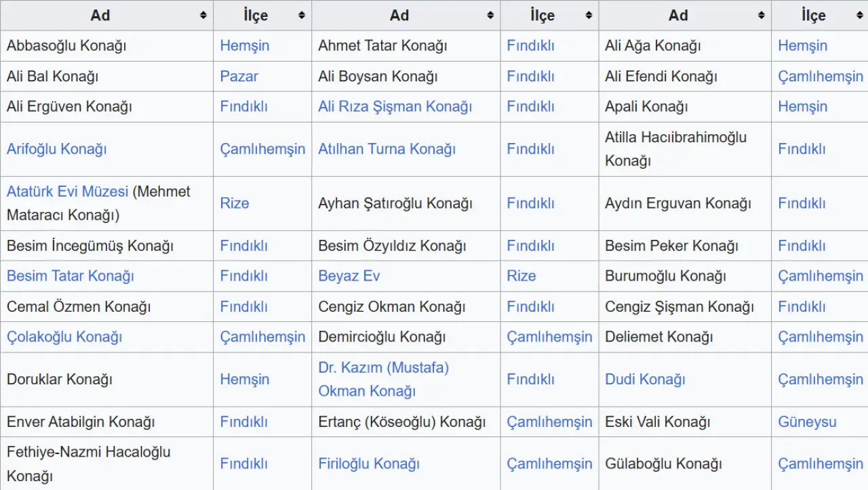This screenshot has width=868, height=490.
Task: Open the Güneysu district link
Action: coord(807,422)
